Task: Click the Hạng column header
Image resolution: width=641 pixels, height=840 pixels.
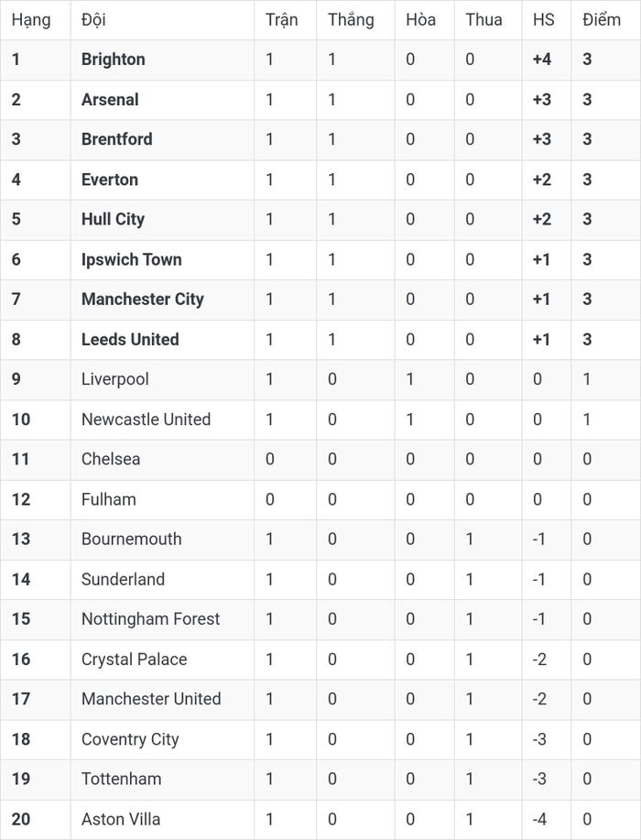Action: 31,20
